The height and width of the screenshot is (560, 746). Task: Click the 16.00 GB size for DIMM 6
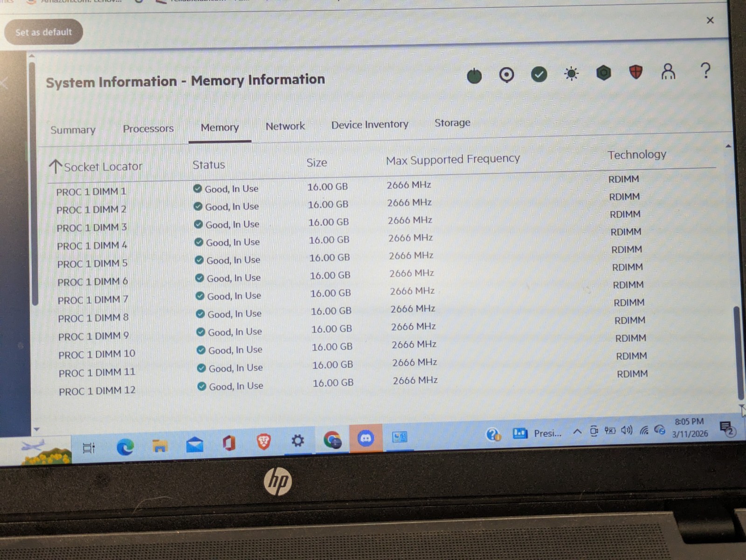pyautogui.click(x=330, y=276)
